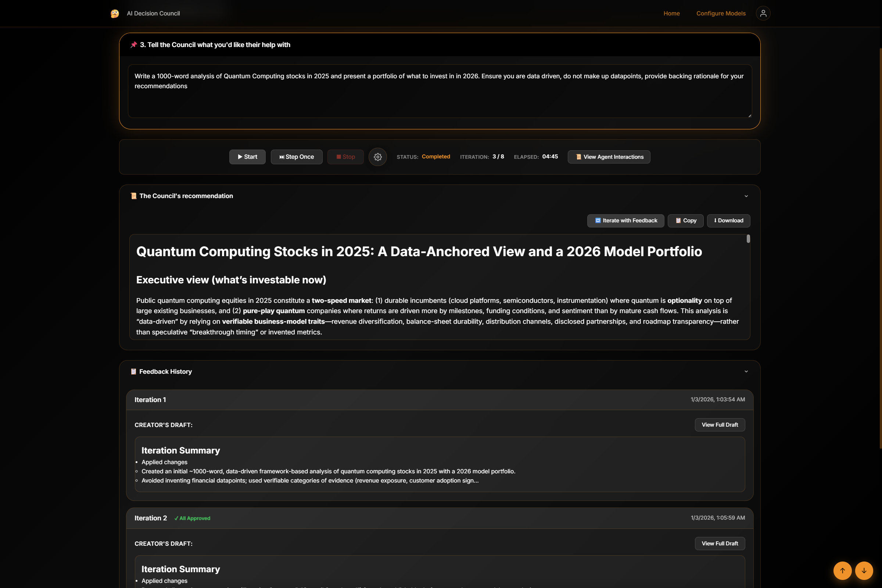Click Step Once button
Screen dimensions: 882x588
[x=297, y=157]
